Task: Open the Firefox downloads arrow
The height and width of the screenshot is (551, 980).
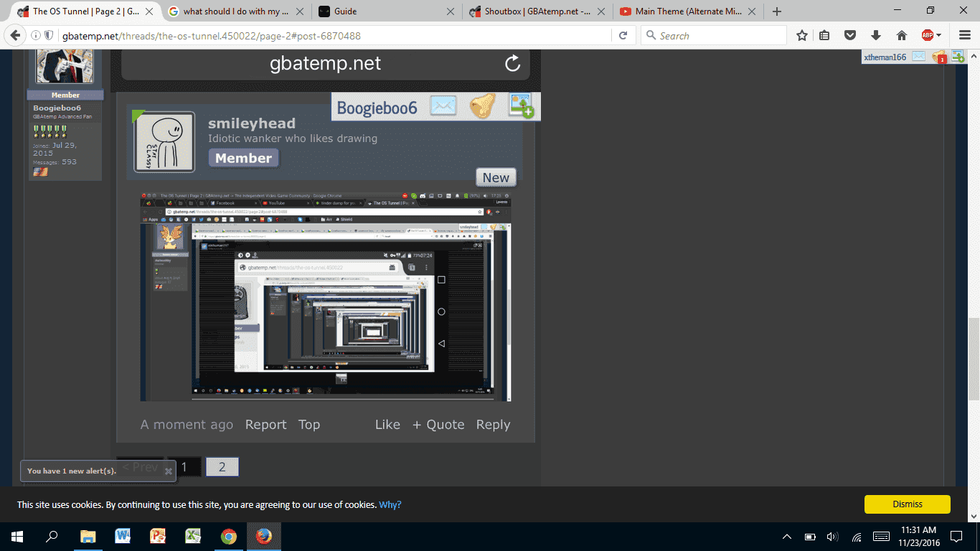Action: pyautogui.click(x=875, y=35)
